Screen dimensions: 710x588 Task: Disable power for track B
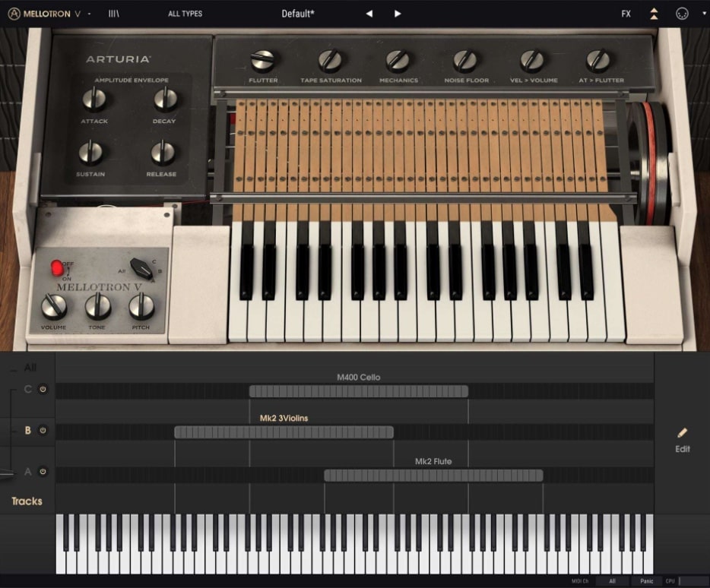coord(42,429)
